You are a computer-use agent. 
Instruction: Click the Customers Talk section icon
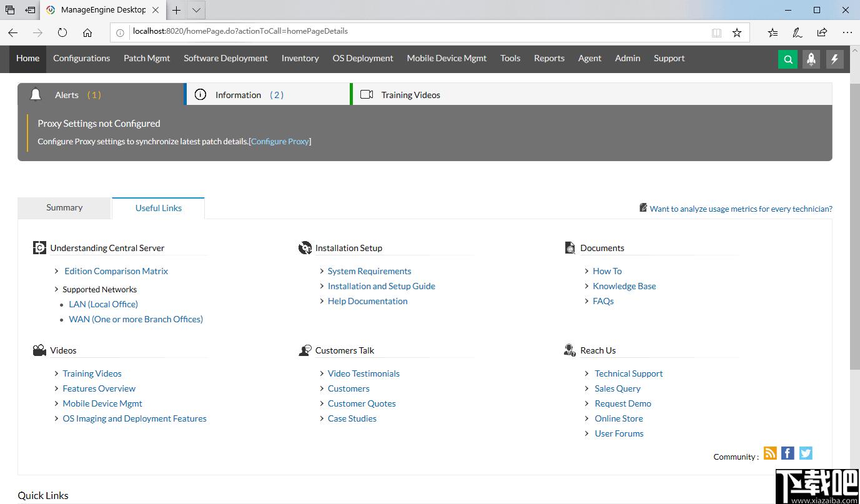305,350
